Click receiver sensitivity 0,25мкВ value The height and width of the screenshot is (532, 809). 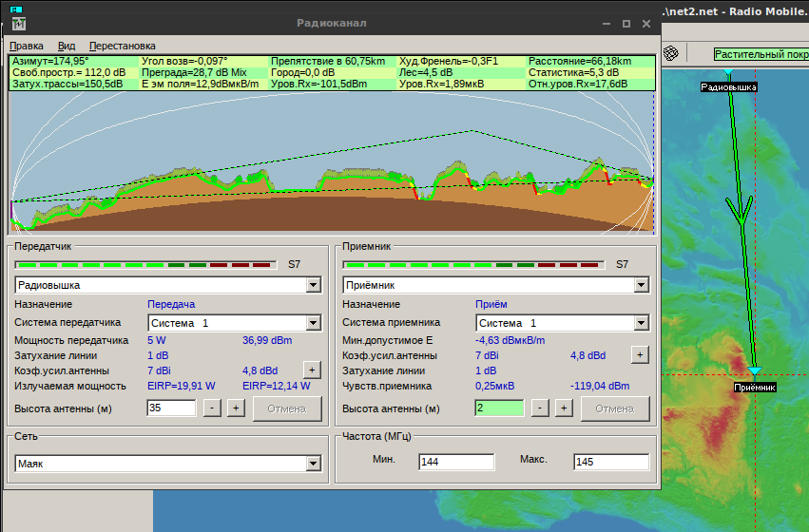[494, 386]
